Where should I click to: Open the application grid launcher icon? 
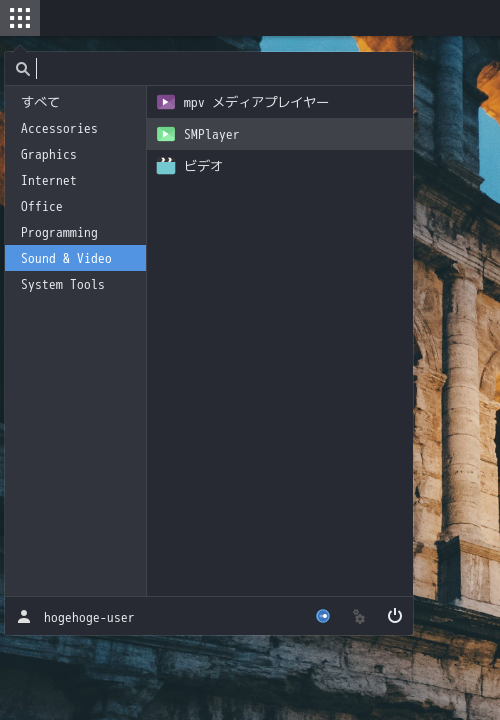(x=20, y=18)
